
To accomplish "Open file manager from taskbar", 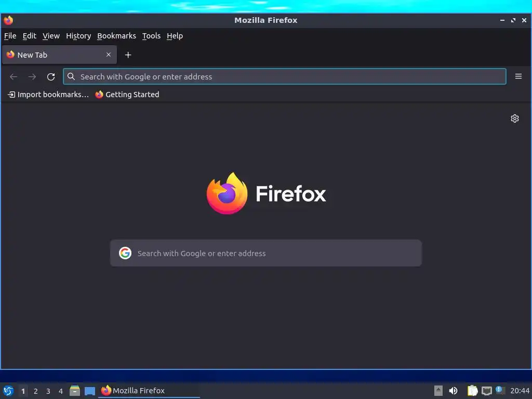I will pos(75,391).
